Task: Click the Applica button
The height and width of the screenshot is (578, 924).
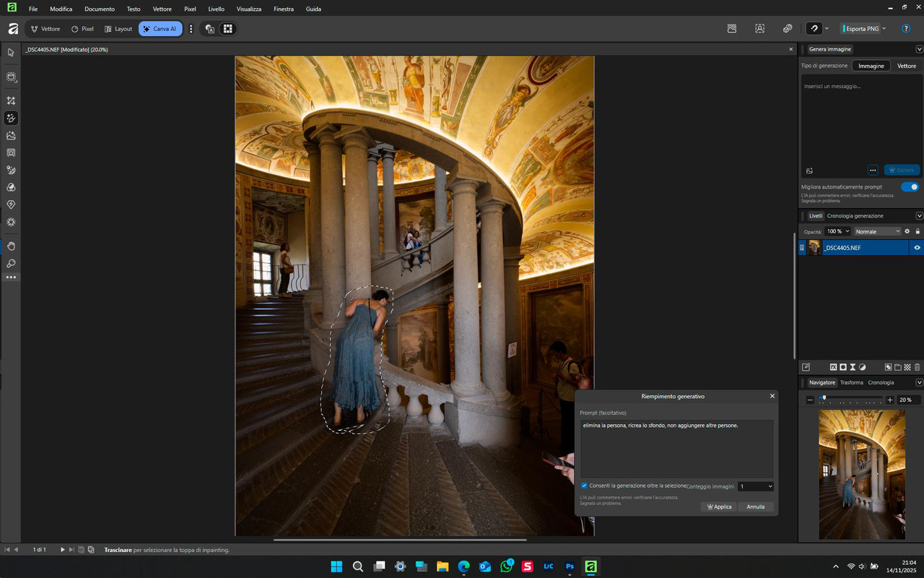Action: pos(718,506)
